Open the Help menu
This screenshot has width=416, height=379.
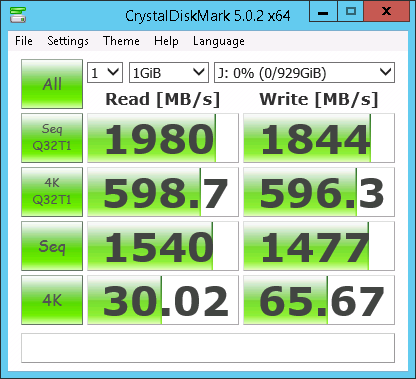click(x=166, y=41)
